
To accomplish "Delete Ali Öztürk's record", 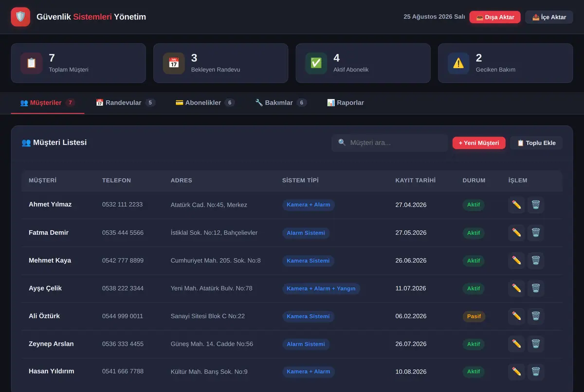I will pos(536,316).
